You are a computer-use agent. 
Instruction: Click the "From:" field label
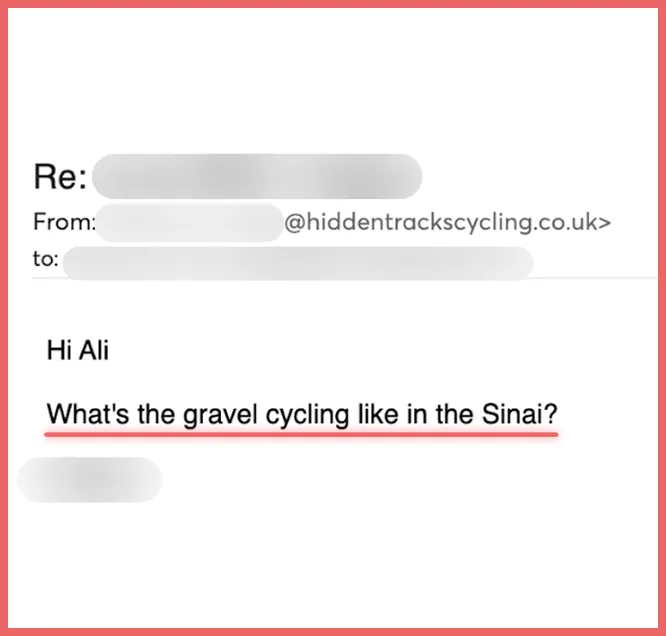coord(65,222)
